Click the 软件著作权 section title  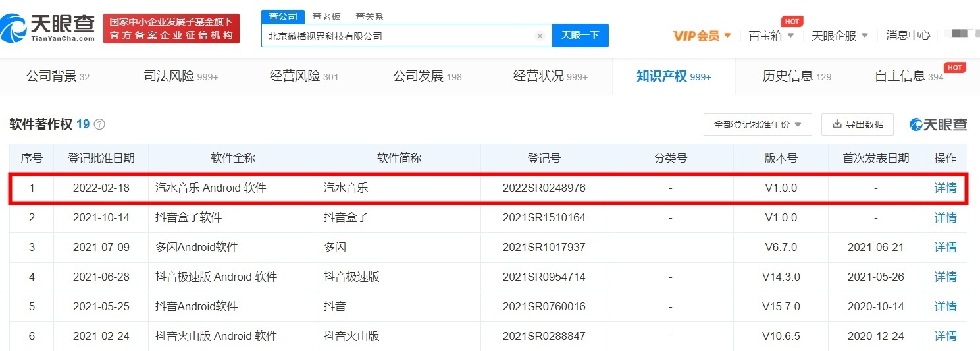click(x=41, y=124)
